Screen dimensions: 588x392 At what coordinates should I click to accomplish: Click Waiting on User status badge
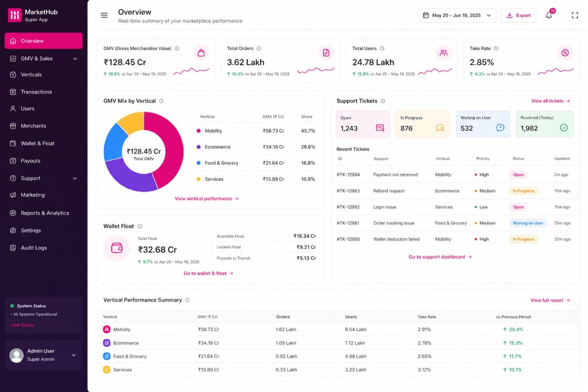[528, 223]
